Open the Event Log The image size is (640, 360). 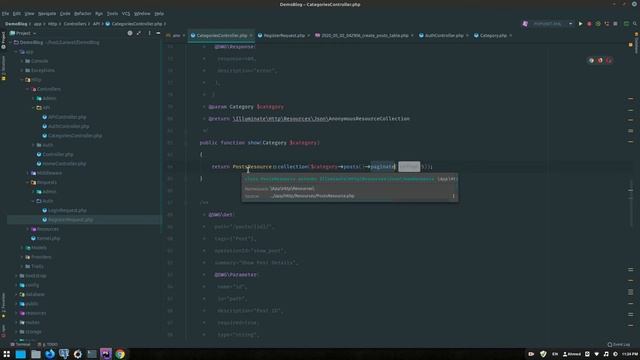click(619, 344)
